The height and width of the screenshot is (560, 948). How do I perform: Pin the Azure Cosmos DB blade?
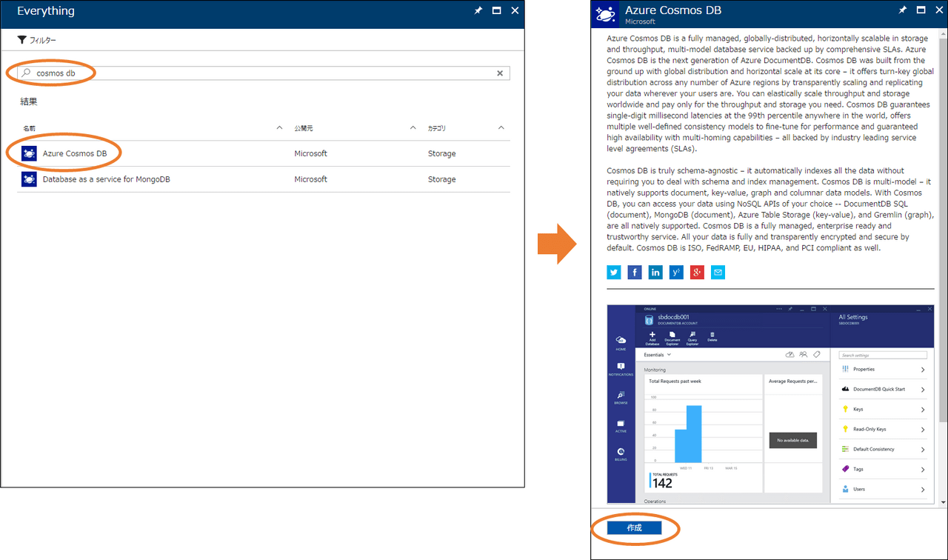point(902,10)
